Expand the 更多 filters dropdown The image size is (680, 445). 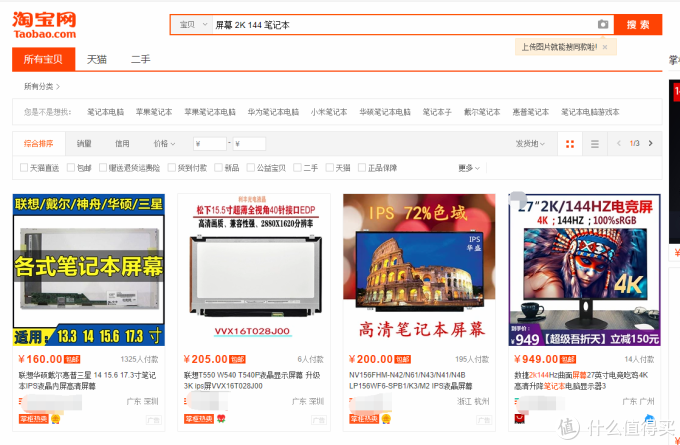coord(469,168)
